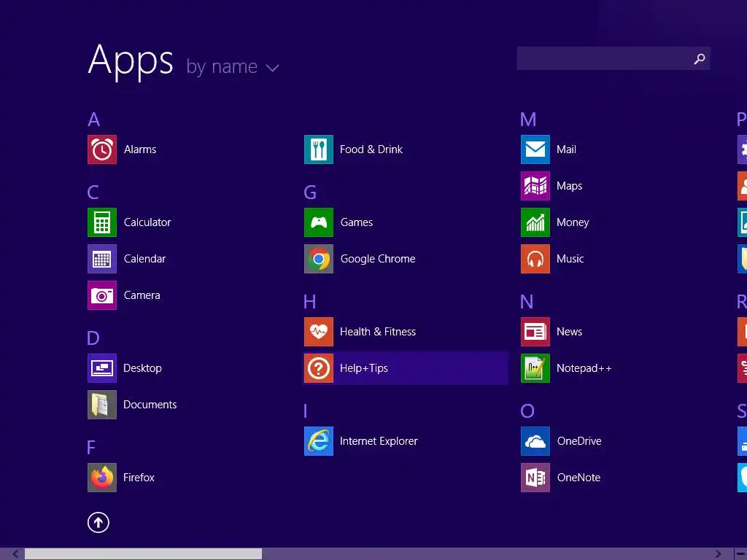The height and width of the screenshot is (560, 747).
Task: Open the Food & Drink icon
Action: (319, 149)
